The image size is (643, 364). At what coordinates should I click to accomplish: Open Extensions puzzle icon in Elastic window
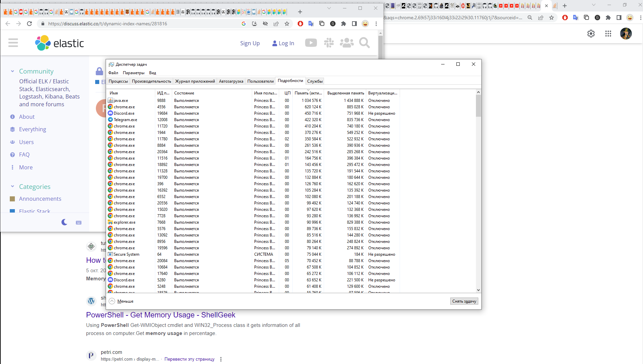[x=344, y=24]
